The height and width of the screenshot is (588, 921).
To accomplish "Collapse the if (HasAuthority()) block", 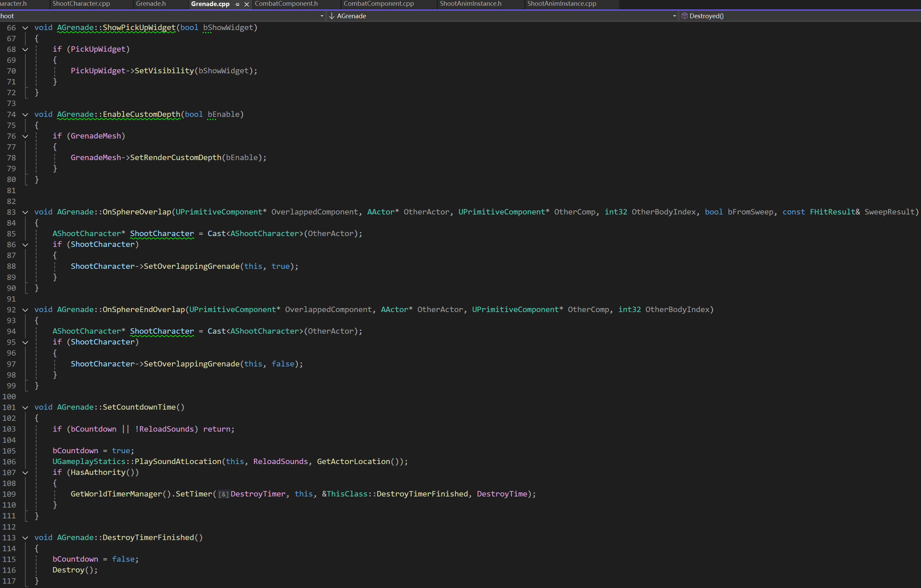I will pos(25,472).
